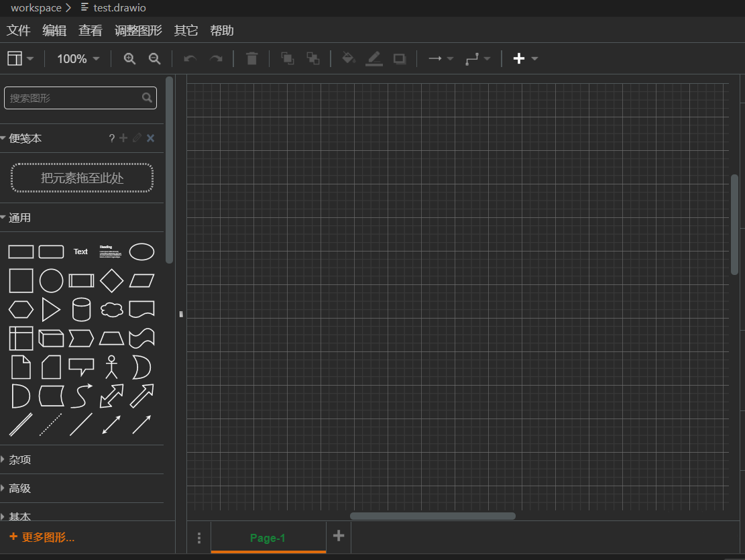Image resolution: width=745 pixels, height=560 pixels.
Task: Select the rectangle shape in 通用 panel
Action: point(21,251)
